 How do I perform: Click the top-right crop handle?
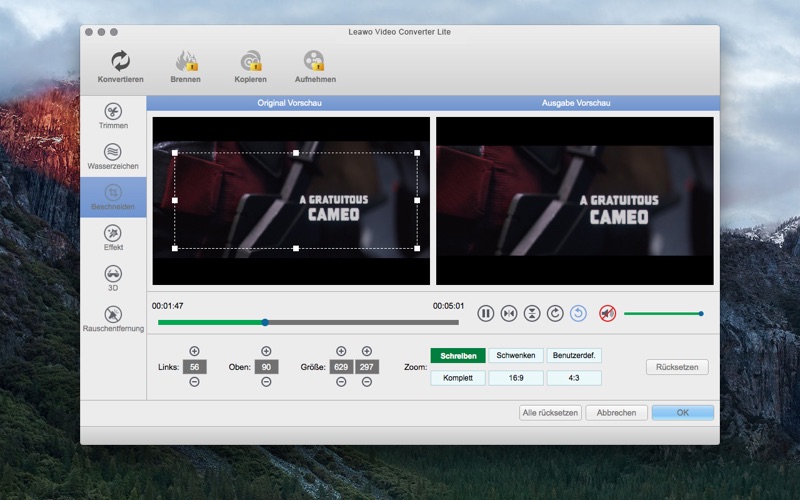point(417,153)
